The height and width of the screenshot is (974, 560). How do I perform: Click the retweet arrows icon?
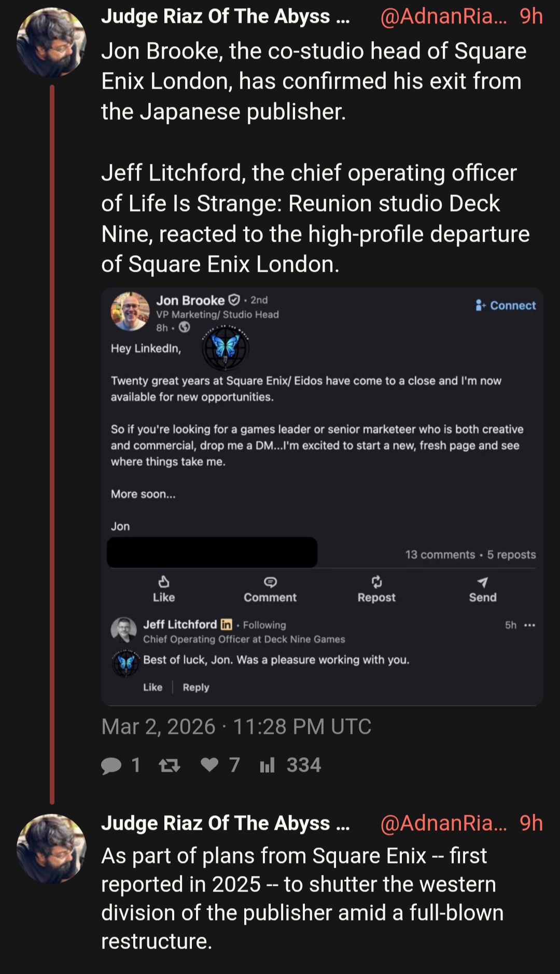170,766
